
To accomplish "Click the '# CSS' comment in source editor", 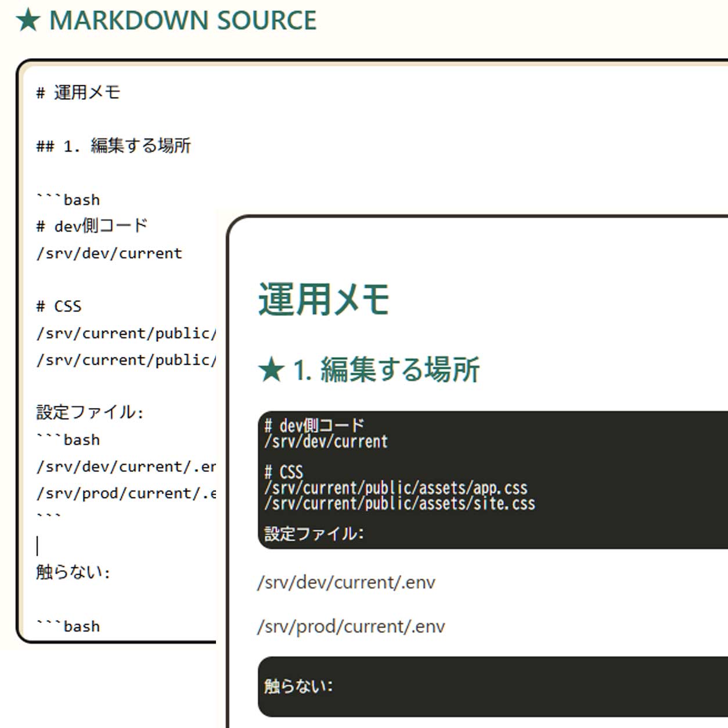I will [x=59, y=307].
